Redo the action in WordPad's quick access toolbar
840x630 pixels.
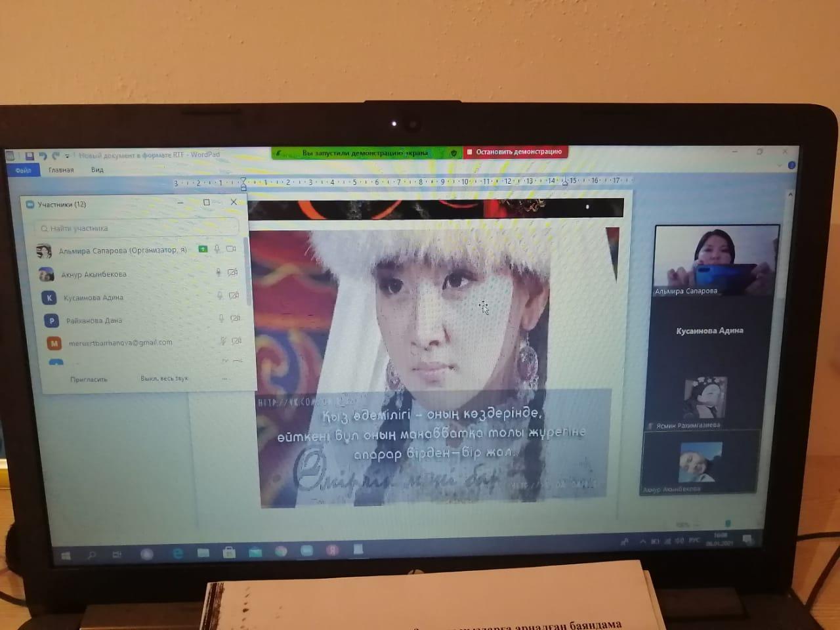(x=56, y=156)
